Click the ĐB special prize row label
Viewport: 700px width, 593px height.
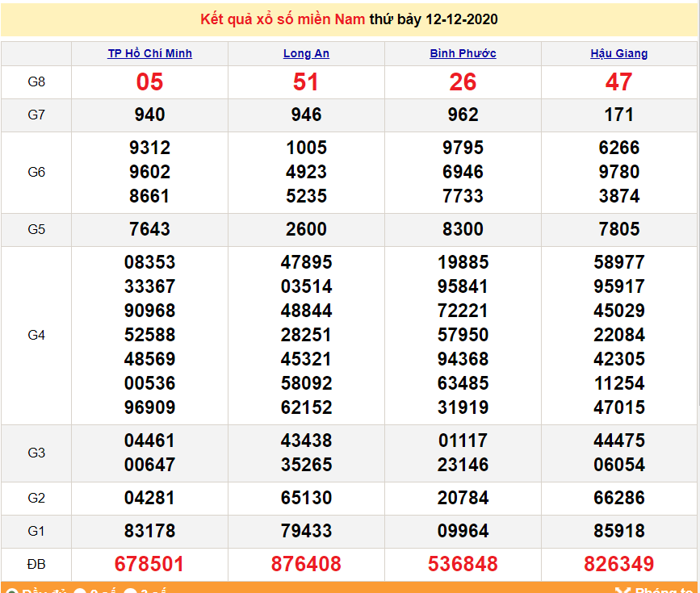(x=36, y=563)
